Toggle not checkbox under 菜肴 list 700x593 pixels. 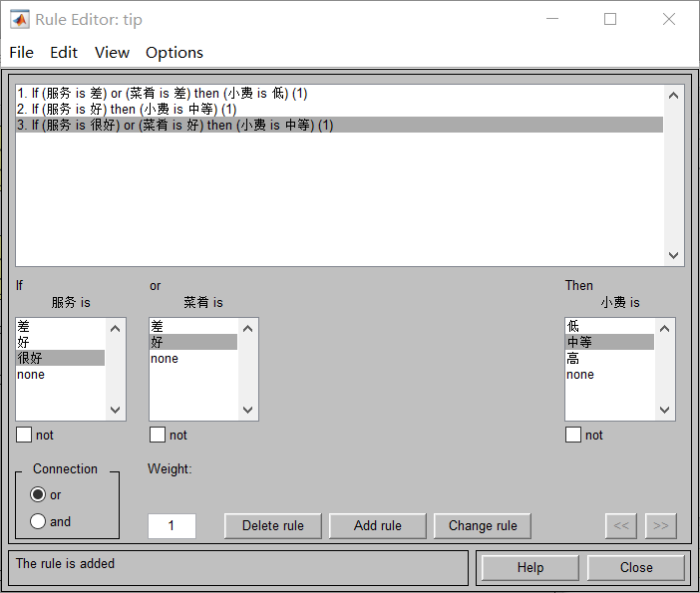(x=158, y=435)
